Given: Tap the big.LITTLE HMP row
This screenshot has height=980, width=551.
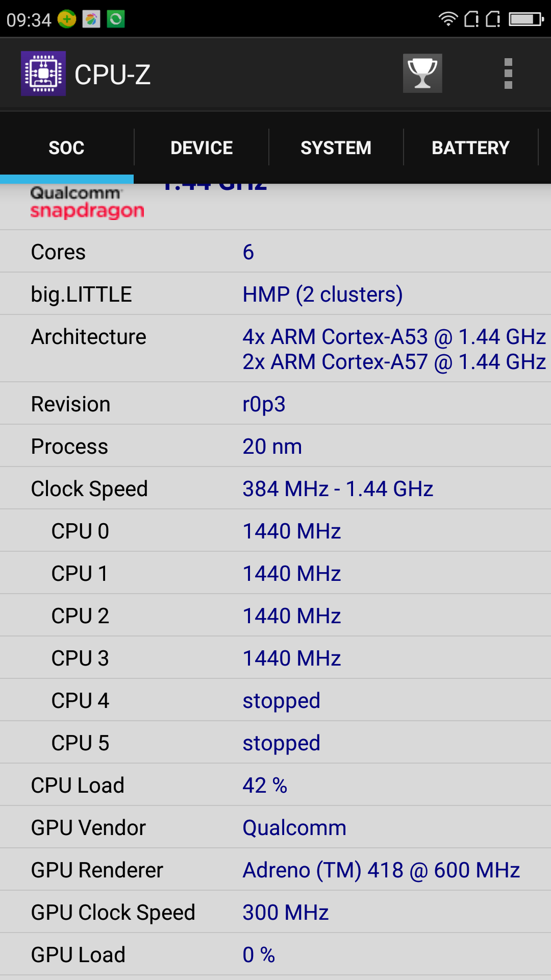Looking at the screenshot, I should pos(275,294).
